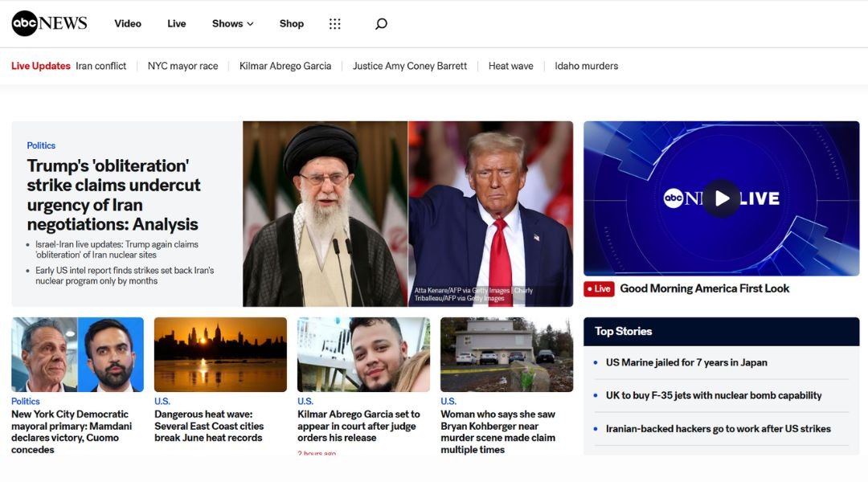Image resolution: width=868 pixels, height=482 pixels.
Task: Play the ABC News Live video
Action: 721,198
